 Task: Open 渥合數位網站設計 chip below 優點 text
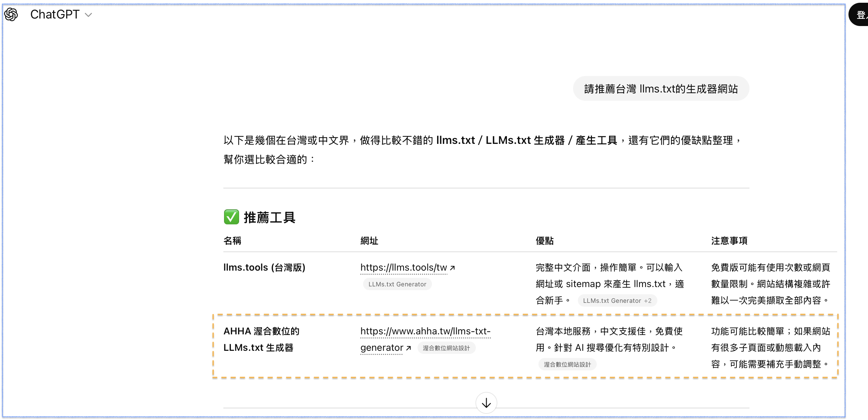point(567,365)
